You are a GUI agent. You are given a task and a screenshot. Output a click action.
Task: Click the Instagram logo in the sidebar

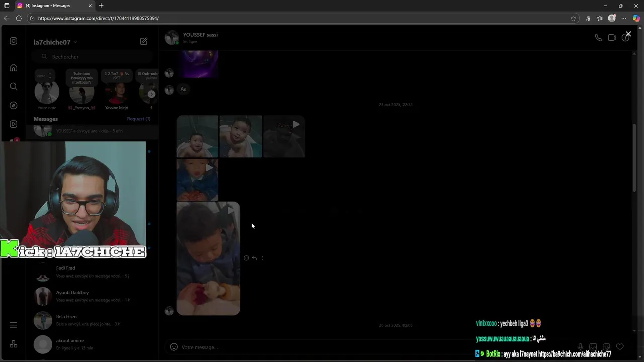click(14, 41)
